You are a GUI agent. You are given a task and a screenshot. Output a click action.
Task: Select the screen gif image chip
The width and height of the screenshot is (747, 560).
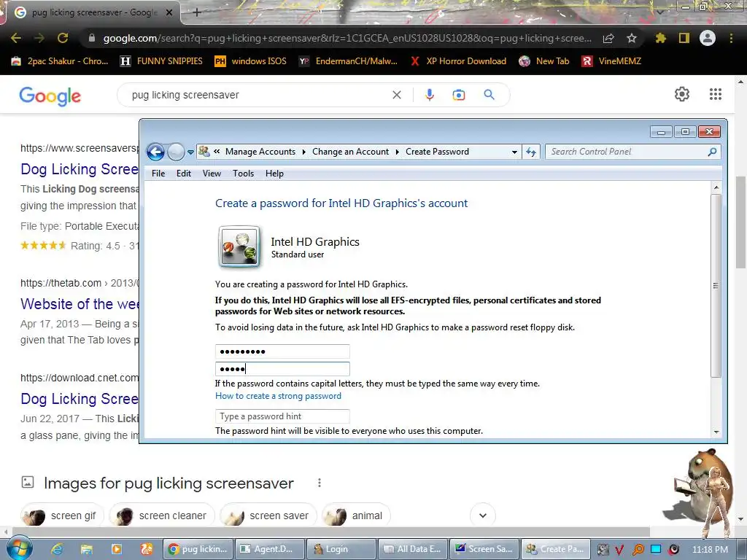point(63,516)
